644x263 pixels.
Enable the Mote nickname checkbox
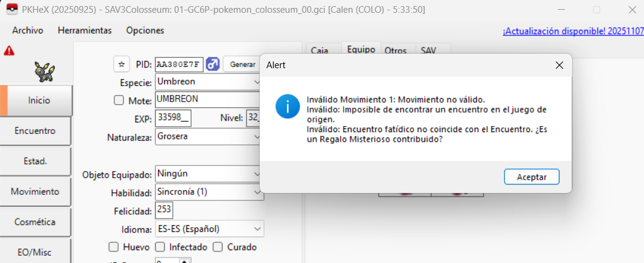pos(119,100)
